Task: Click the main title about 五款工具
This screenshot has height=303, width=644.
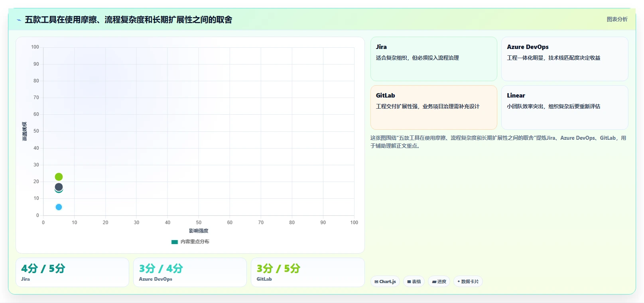Action: (128, 20)
